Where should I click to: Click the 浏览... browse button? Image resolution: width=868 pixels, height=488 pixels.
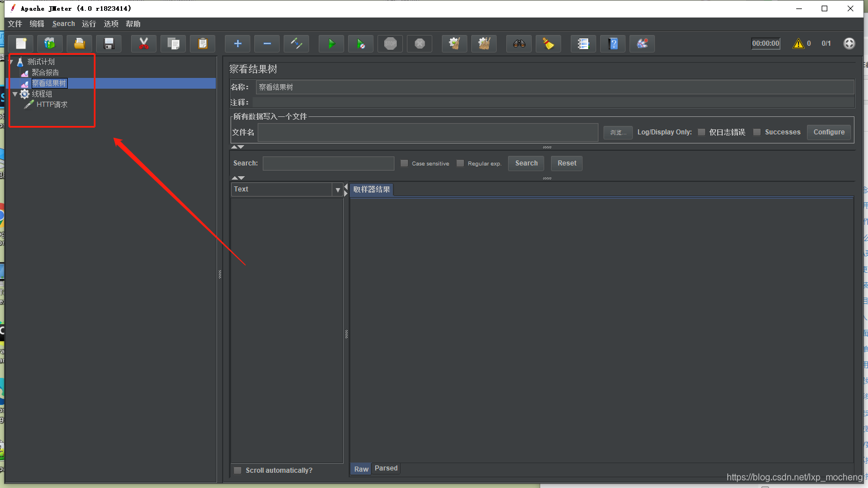click(x=618, y=132)
